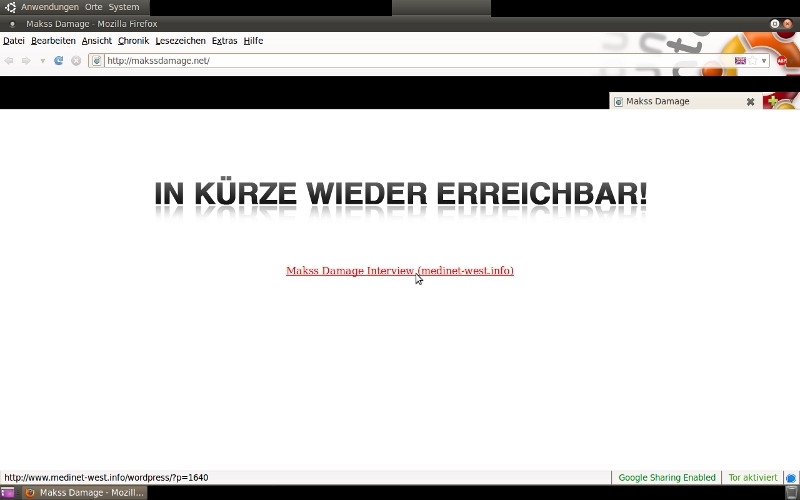Screen dimensions: 800x500
Task: Open the back/forward history dropdown
Action: point(42,61)
